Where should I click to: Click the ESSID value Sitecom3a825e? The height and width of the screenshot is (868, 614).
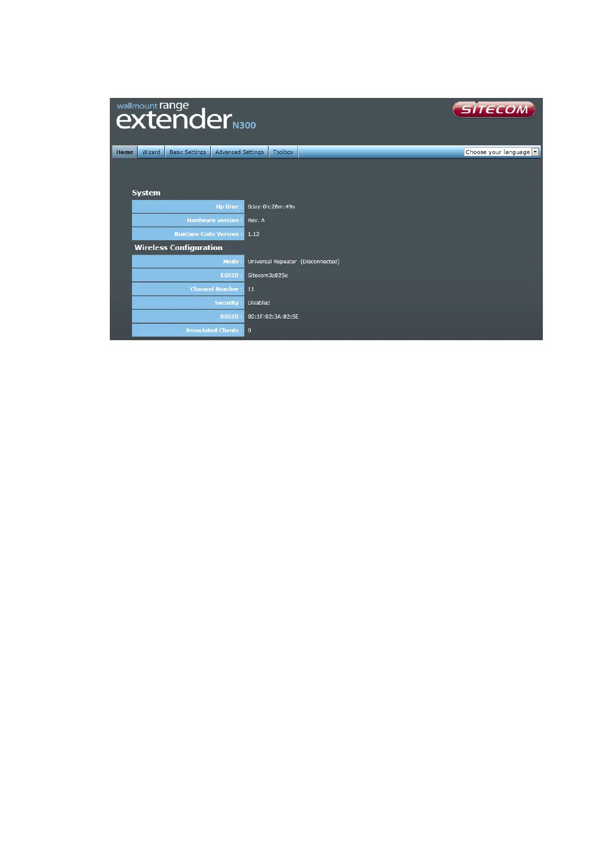(x=268, y=276)
